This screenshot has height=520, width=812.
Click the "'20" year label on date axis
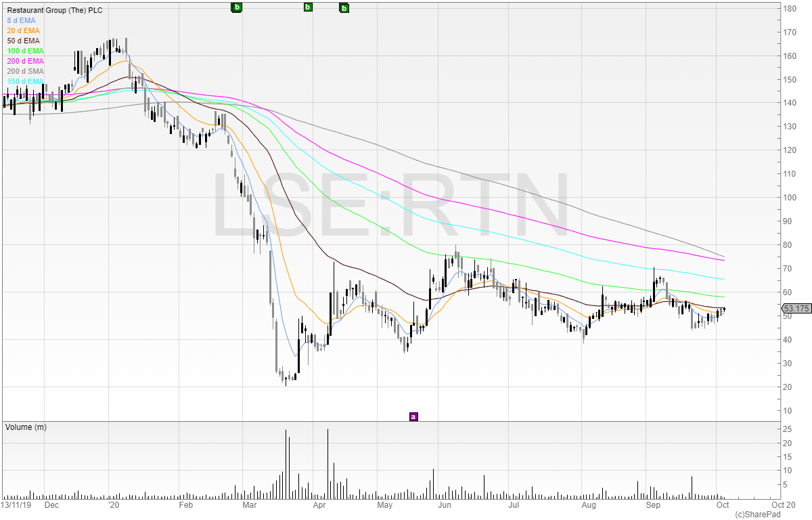click(x=114, y=504)
